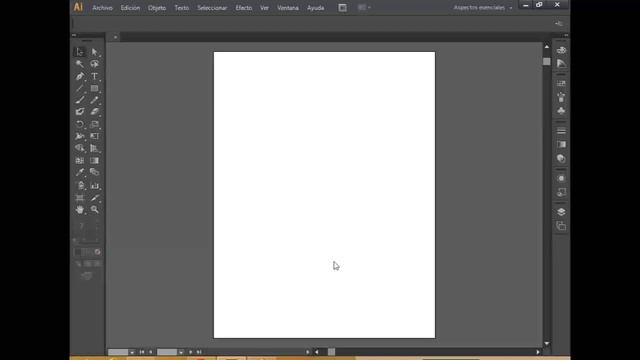Screen dimensions: 640x360
Task: Open the Ventana menu
Action: coord(288,8)
